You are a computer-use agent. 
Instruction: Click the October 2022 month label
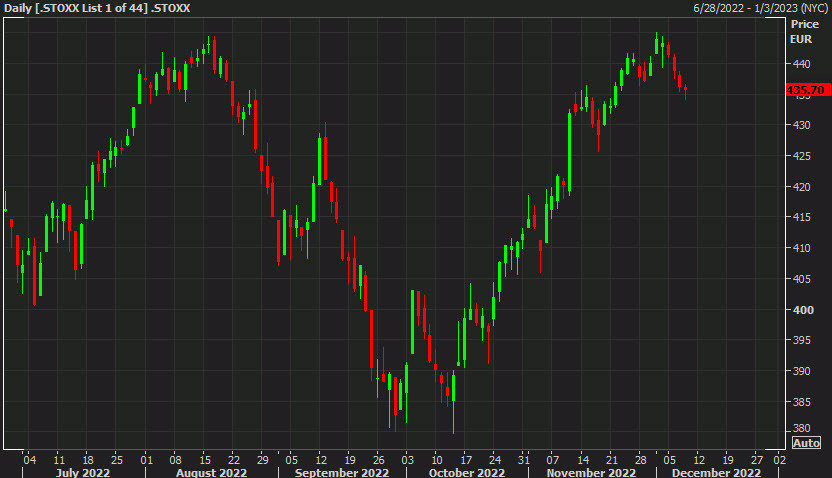click(x=466, y=472)
